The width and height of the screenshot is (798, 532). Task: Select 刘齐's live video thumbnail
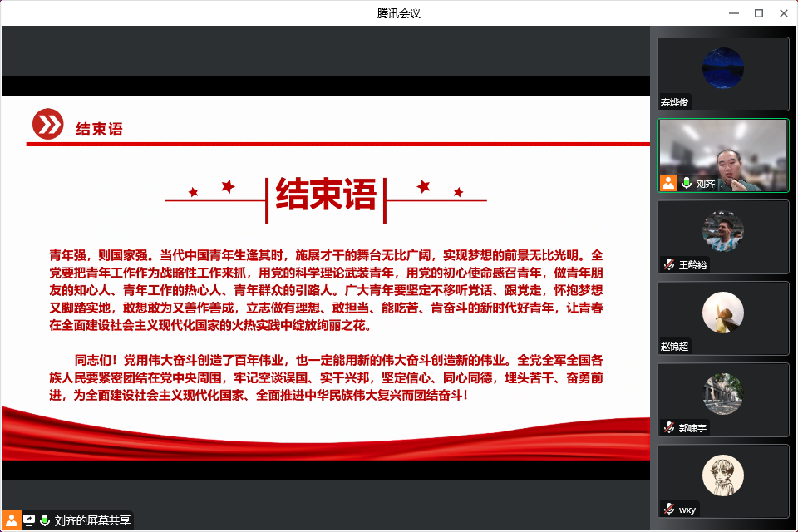click(x=723, y=155)
